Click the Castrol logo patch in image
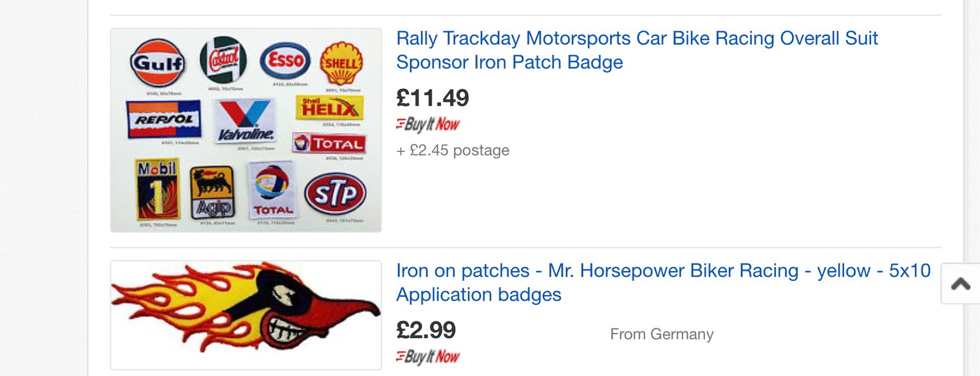This screenshot has width=980, height=376. pos(224,61)
